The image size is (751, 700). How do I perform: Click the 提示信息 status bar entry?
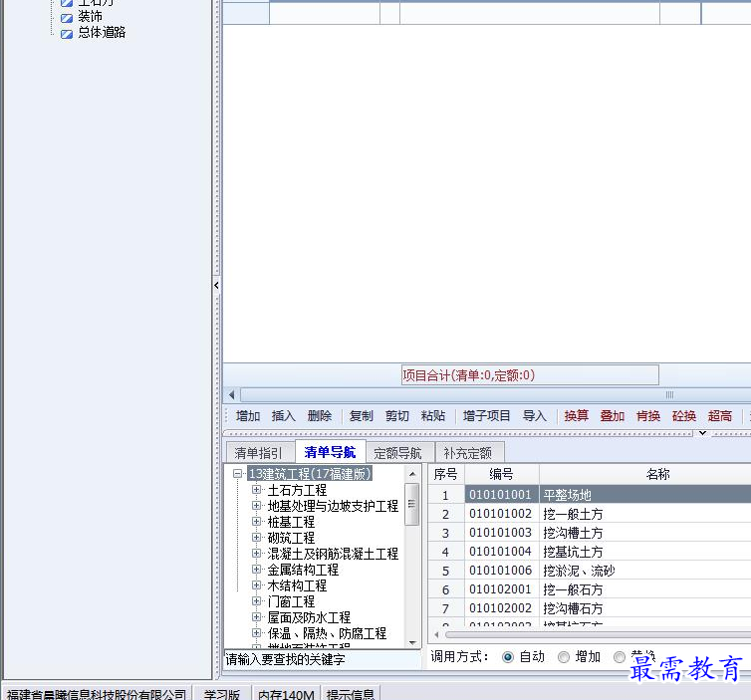coord(351,694)
